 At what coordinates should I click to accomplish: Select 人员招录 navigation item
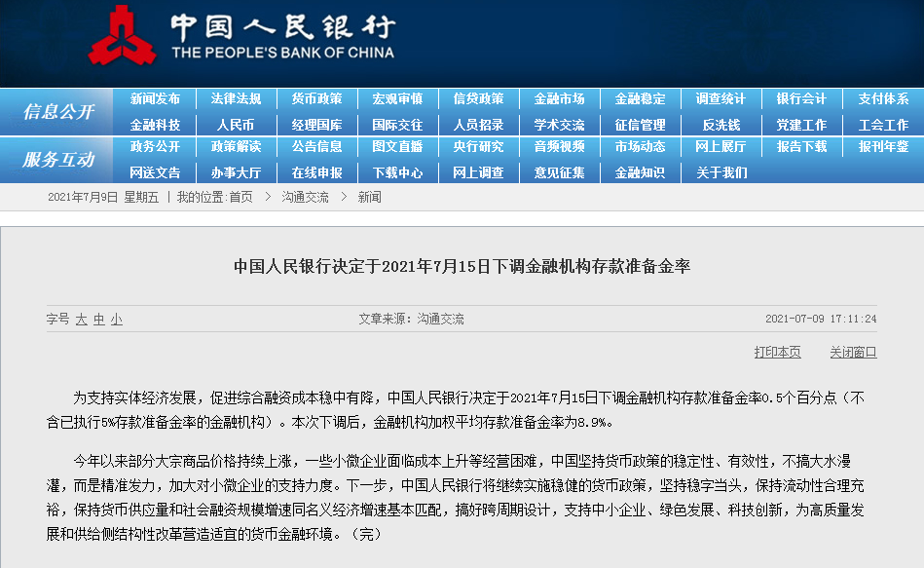click(478, 125)
